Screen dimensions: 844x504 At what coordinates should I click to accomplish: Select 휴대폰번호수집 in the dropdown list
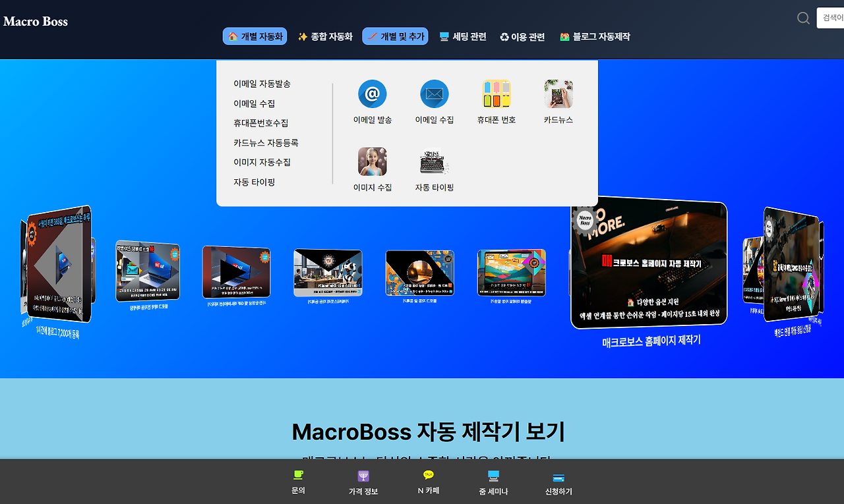261,123
